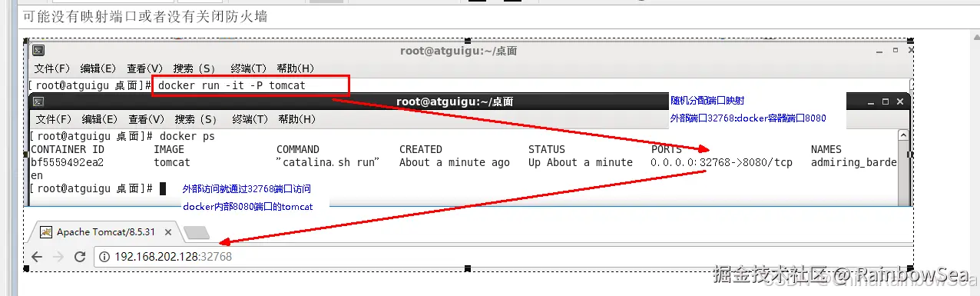The width and height of the screenshot is (980, 296).
Task: Select the Apache Tomcat/8.5.31 tab
Action: pos(106,231)
